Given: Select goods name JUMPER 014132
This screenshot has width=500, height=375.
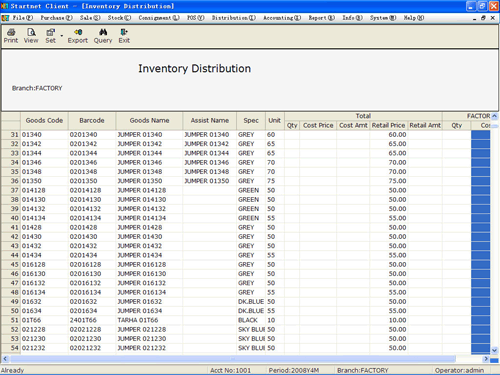Looking at the screenshot, I should point(149,209).
